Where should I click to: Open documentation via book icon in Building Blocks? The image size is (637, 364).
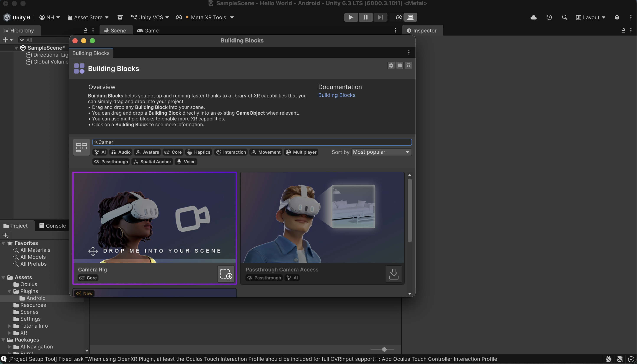point(400,65)
